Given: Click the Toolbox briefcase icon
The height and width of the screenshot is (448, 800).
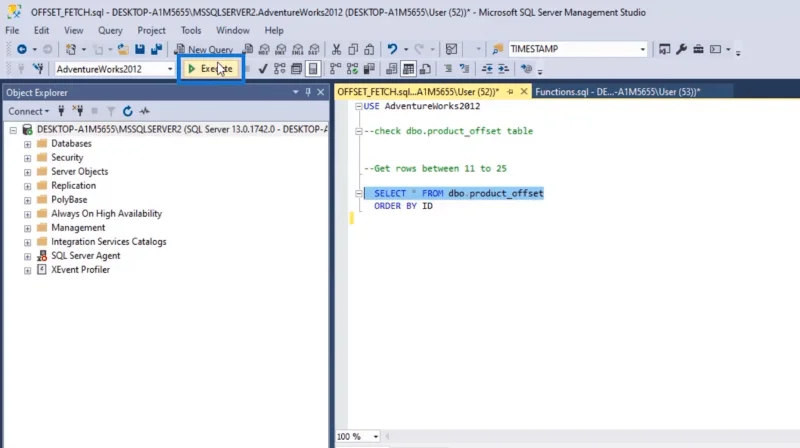Looking at the screenshot, I should (x=698, y=49).
